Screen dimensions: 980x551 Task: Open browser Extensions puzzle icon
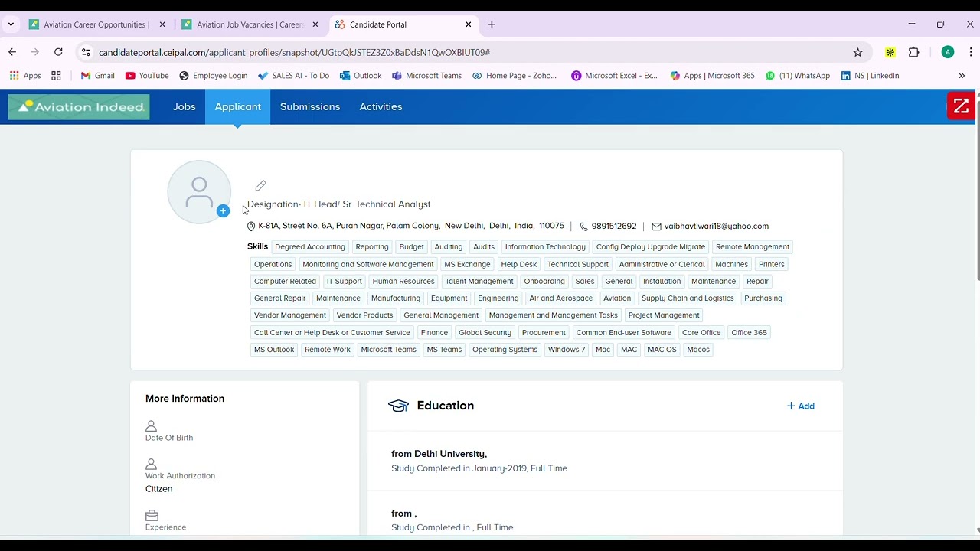[x=913, y=52]
